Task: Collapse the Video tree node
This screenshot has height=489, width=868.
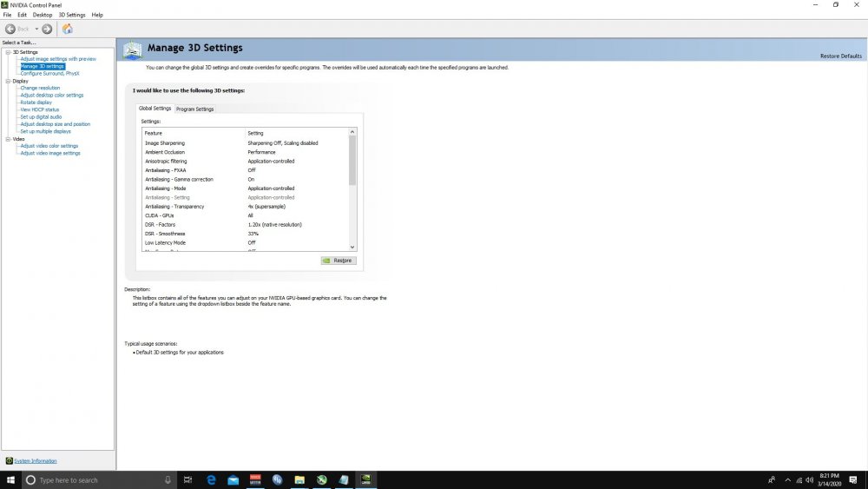Action: tap(9, 139)
